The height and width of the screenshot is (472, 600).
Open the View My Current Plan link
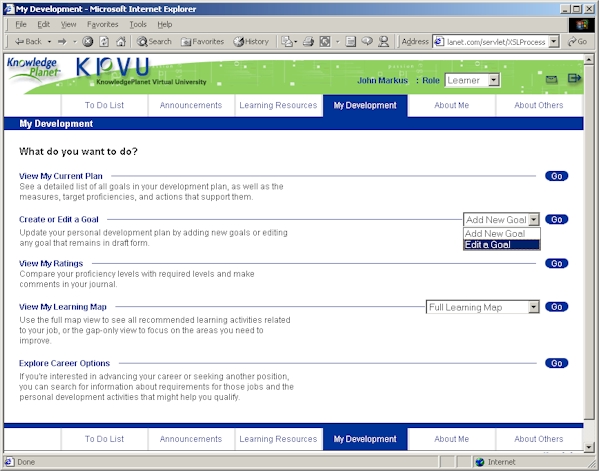pos(61,176)
